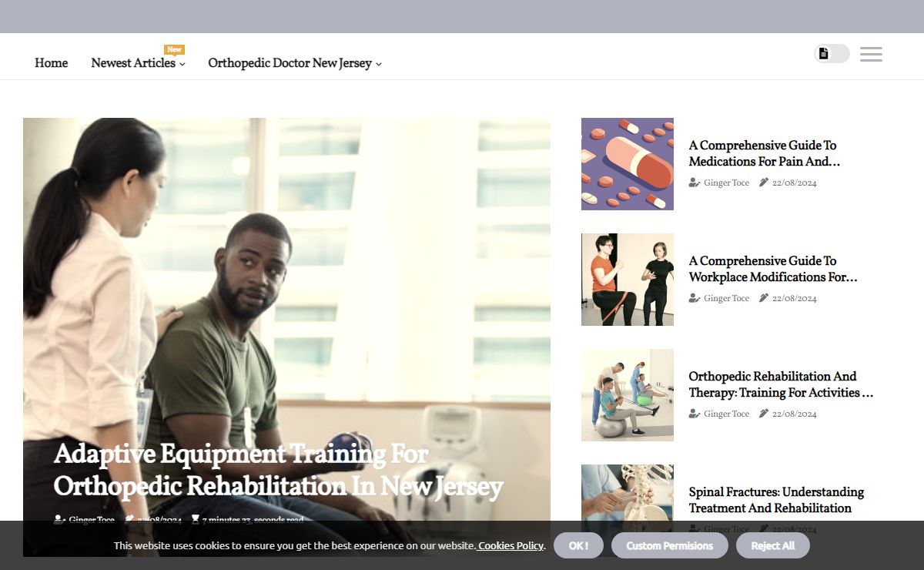Screen dimensions: 924x570
Task: Click date pencil icon on Workplace Modifications article
Action: pos(764,298)
